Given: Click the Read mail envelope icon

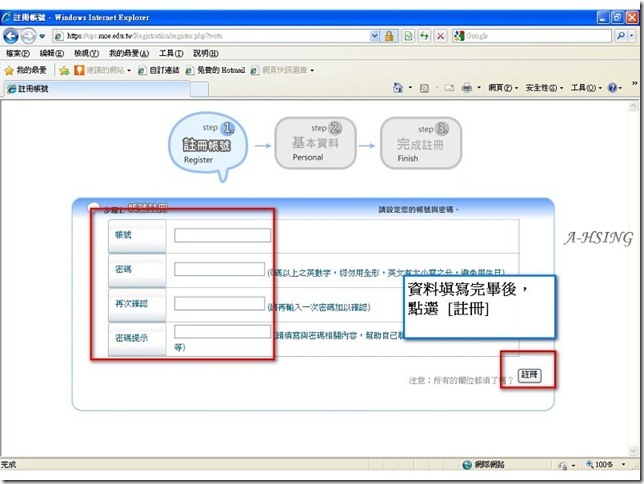Looking at the screenshot, I should 449,88.
